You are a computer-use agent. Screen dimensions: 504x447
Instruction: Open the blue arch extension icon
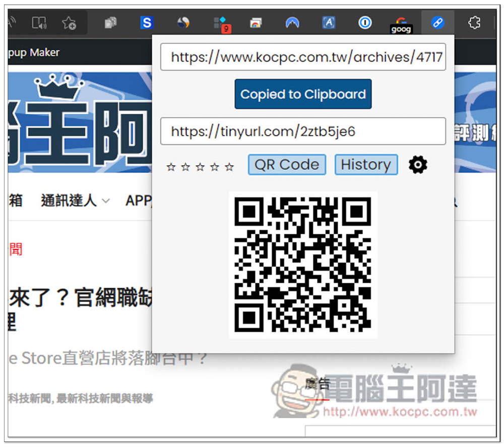point(292,23)
